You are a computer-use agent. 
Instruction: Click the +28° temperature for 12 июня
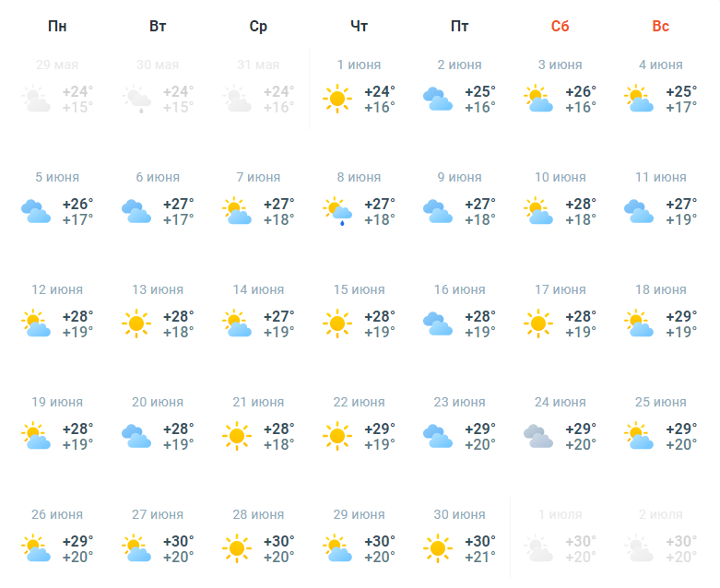[78, 316]
